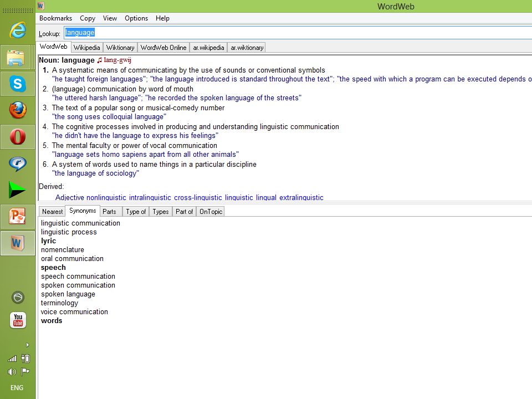Select synonym 'nomenclature'
The height and width of the screenshot is (399, 532).
(x=63, y=250)
